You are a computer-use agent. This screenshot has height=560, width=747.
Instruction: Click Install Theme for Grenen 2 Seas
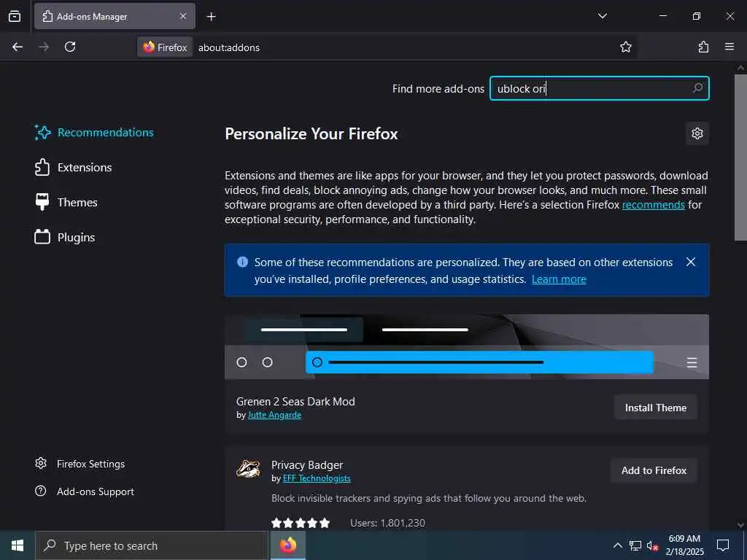tap(656, 408)
